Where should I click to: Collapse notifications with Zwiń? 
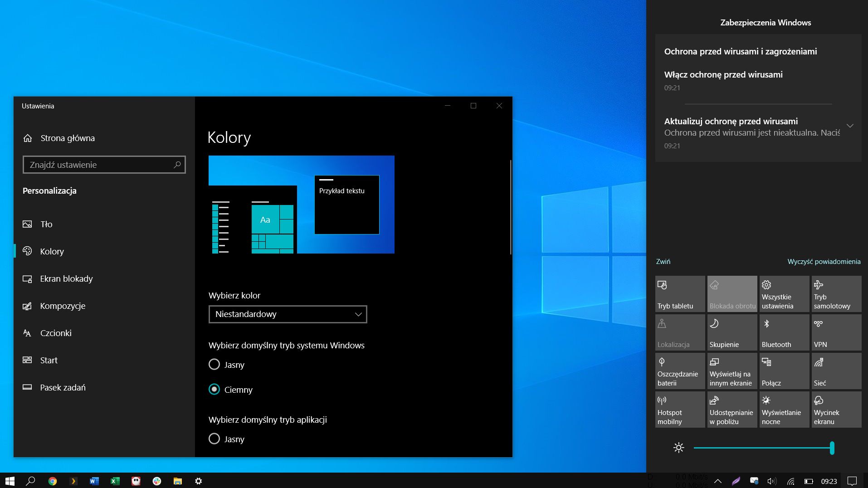click(x=663, y=261)
